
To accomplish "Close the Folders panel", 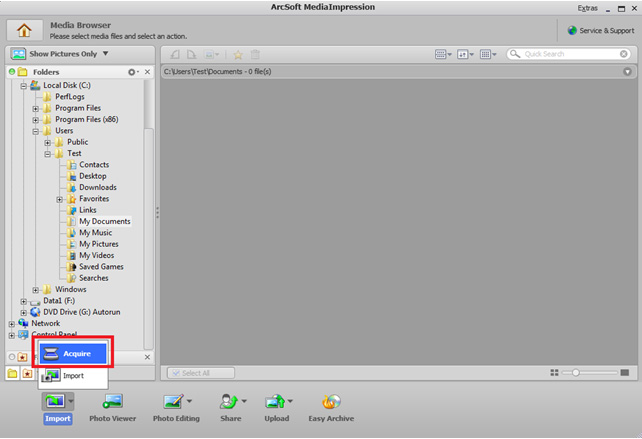I will click(x=147, y=72).
